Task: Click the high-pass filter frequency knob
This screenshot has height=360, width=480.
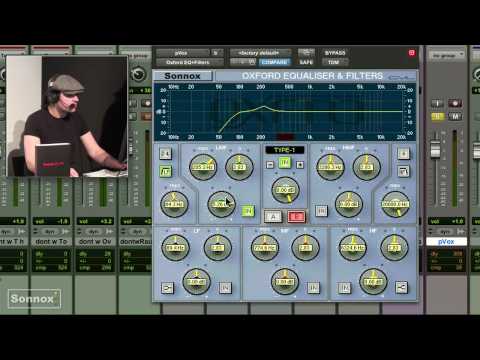Action: (x=174, y=204)
